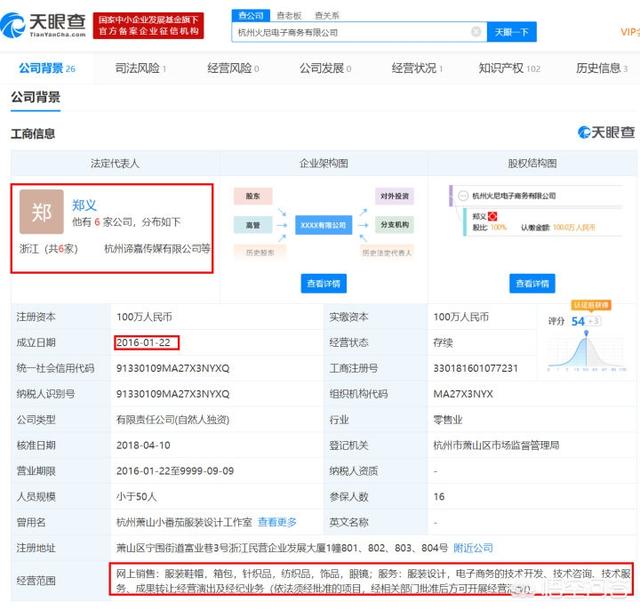Click 杭州火尼电子商务有限公司 in equity tree
Screen dimensions: 640x610
click(x=514, y=196)
